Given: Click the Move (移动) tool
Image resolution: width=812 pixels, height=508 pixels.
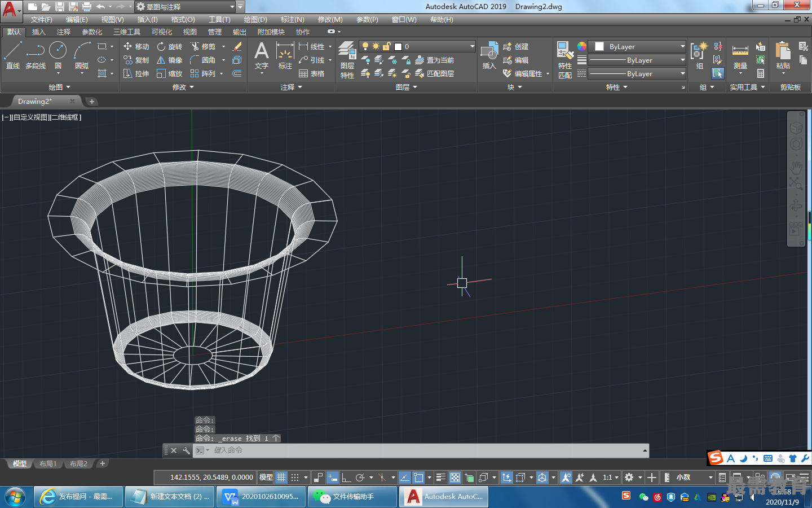Looking at the screenshot, I should 136,46.
